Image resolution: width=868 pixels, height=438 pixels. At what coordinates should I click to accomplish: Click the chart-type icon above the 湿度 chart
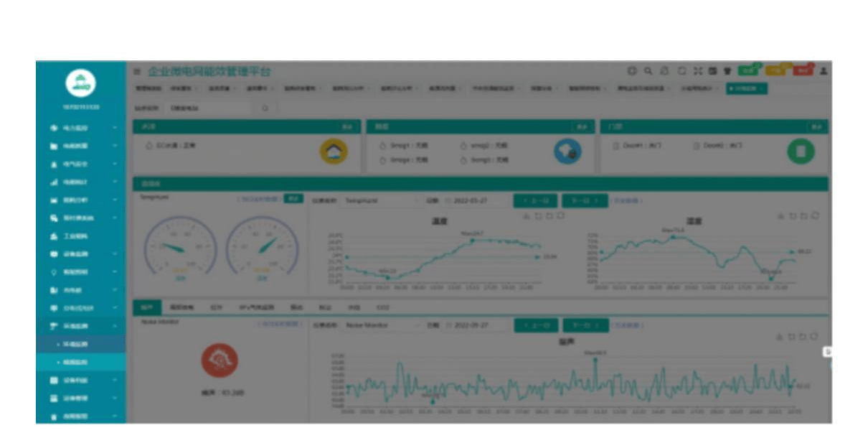coord(780,215)
